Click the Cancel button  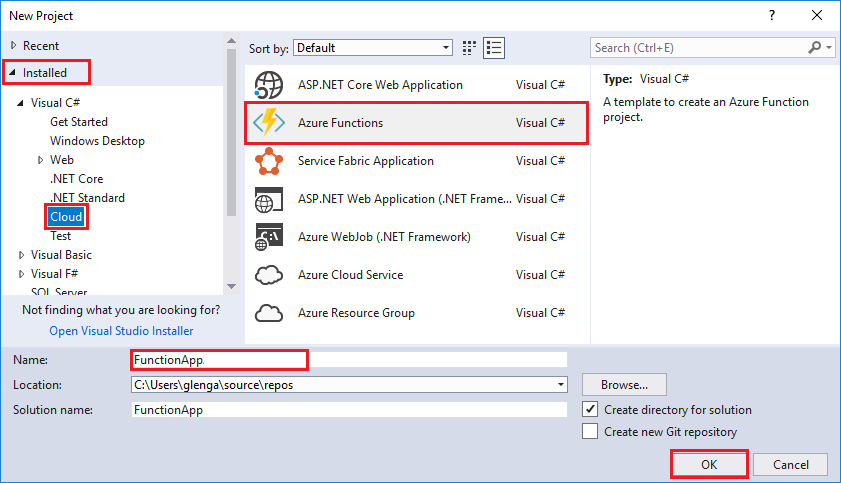click(x=791, y=464)
